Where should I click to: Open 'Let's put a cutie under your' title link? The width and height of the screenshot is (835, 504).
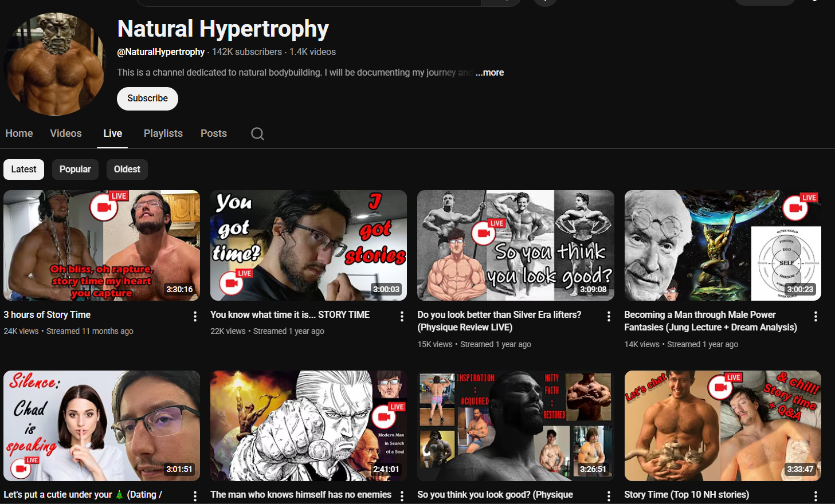[x=83, y=494]
